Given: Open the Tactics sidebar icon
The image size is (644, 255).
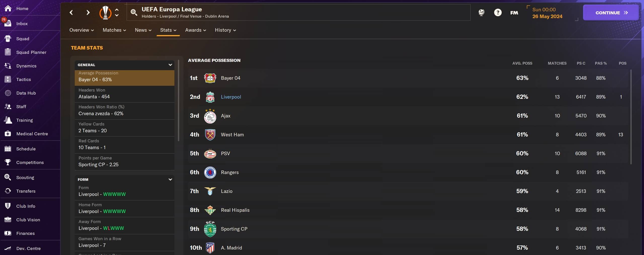Looking at the screenshot, I should tap(8, 79).
